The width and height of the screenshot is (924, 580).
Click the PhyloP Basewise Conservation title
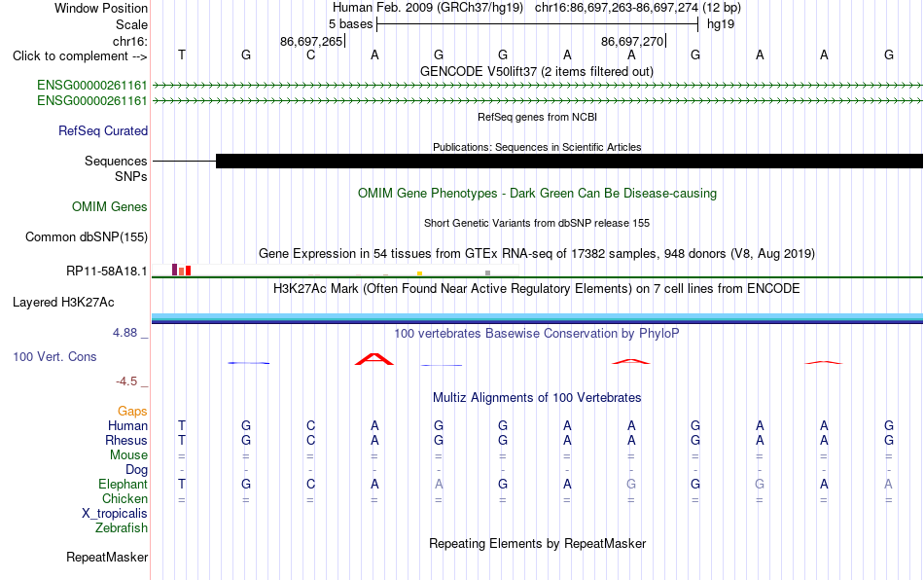click(x=536, y=333)
